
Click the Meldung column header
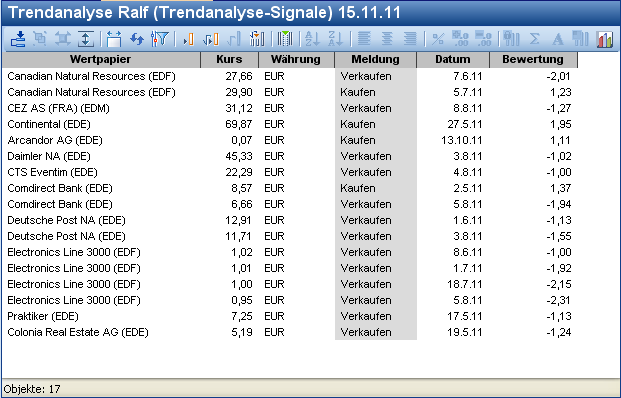[375, 59]
